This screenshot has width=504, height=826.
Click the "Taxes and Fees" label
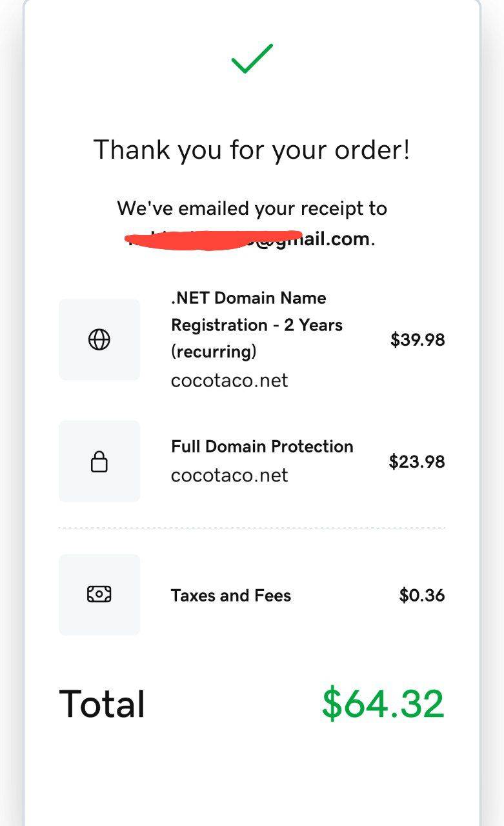[230, 595]
